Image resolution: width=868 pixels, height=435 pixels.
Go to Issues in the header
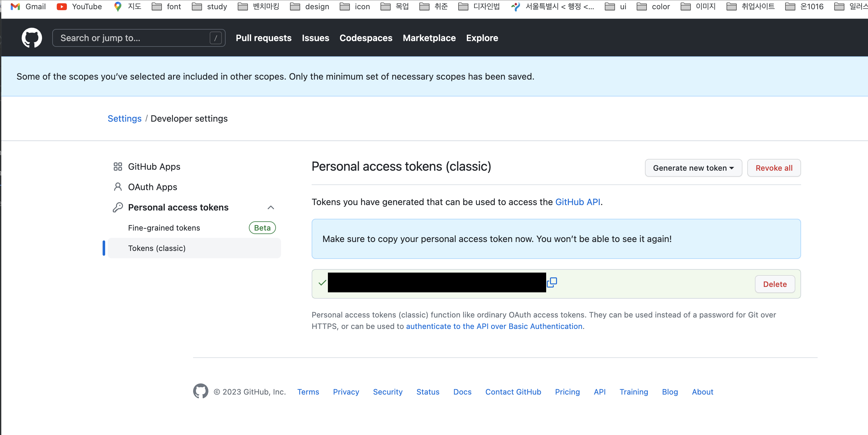(315, 38)
